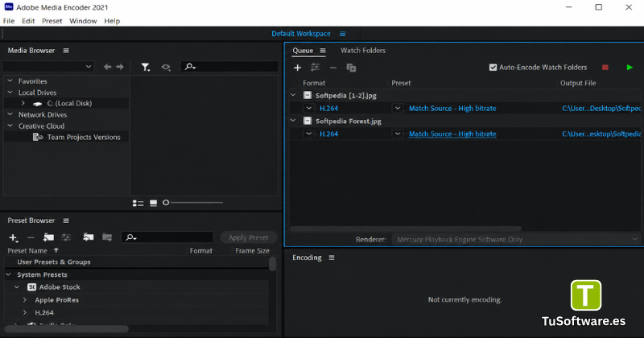Export presets icon in Preset Browser
The image size is (644, 338).
pos(107,237)
